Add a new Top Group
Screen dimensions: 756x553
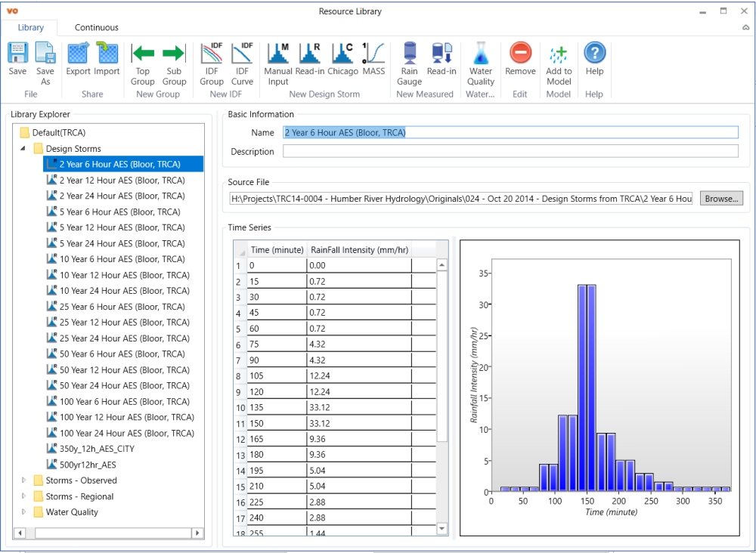[142, 62]
